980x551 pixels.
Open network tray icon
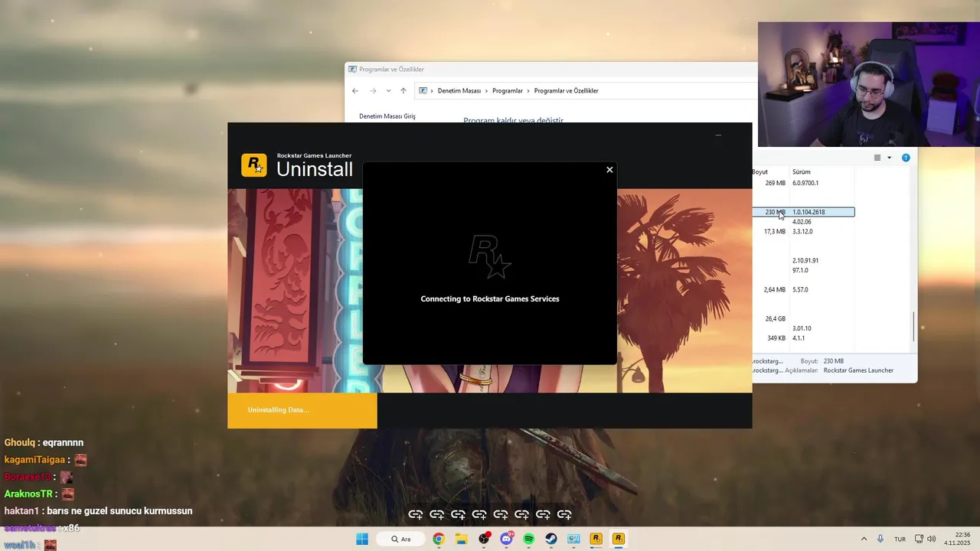tap(920, 539)
